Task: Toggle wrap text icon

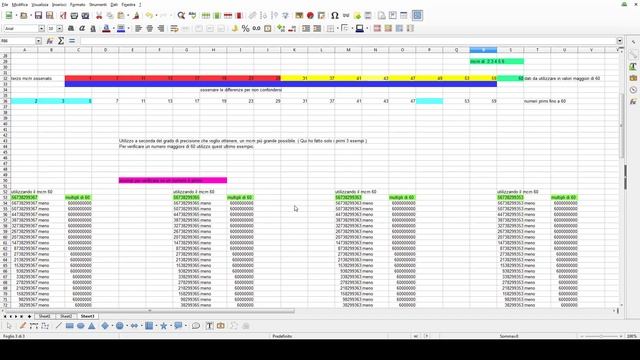Action: 174,29
